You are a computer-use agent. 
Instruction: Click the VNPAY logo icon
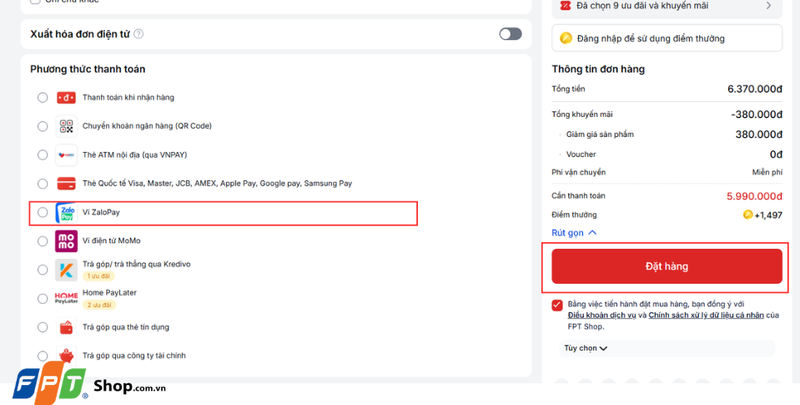click(x=66, y=155)
